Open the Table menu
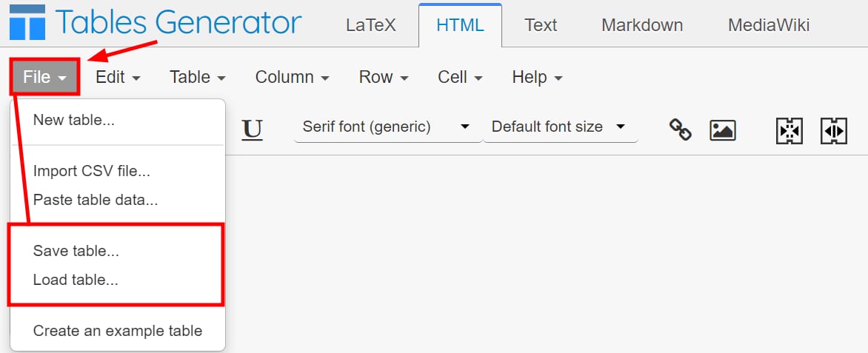Image resolution: width=868 pixels, height=353 pixels. click(x=197, y=77)
